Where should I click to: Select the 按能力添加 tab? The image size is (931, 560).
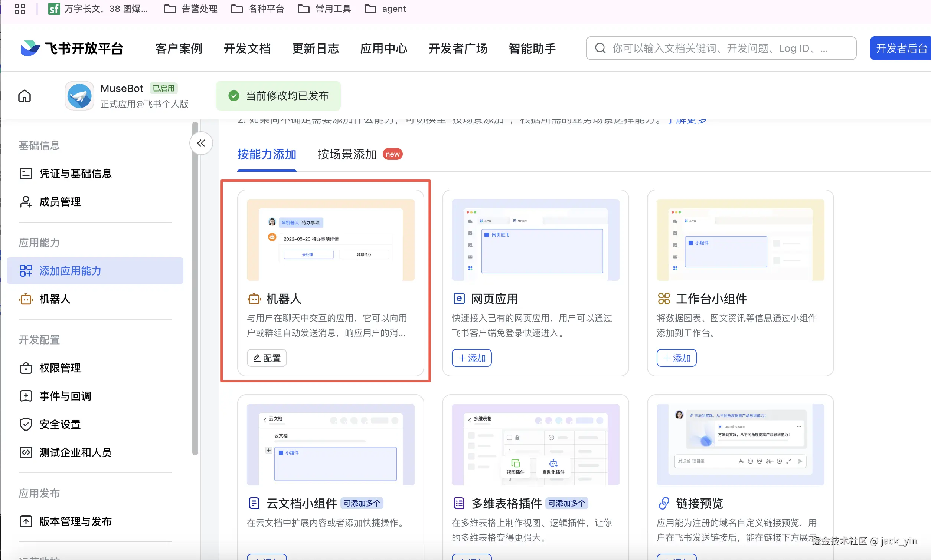[x=267, y=154]
